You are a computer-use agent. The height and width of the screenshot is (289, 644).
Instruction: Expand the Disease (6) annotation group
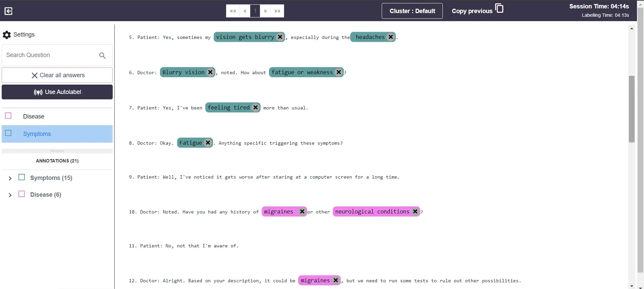coord(10,195)
